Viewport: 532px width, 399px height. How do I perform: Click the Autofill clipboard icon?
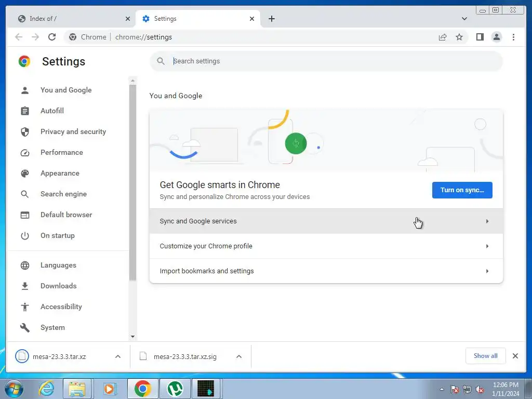click(x=25, y=111)
